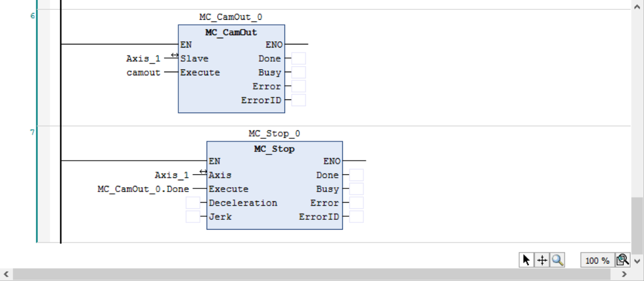644x281 pixels.
Task: Click the MC_Stop Jerk input box
Action: click(x=193, y=217)
